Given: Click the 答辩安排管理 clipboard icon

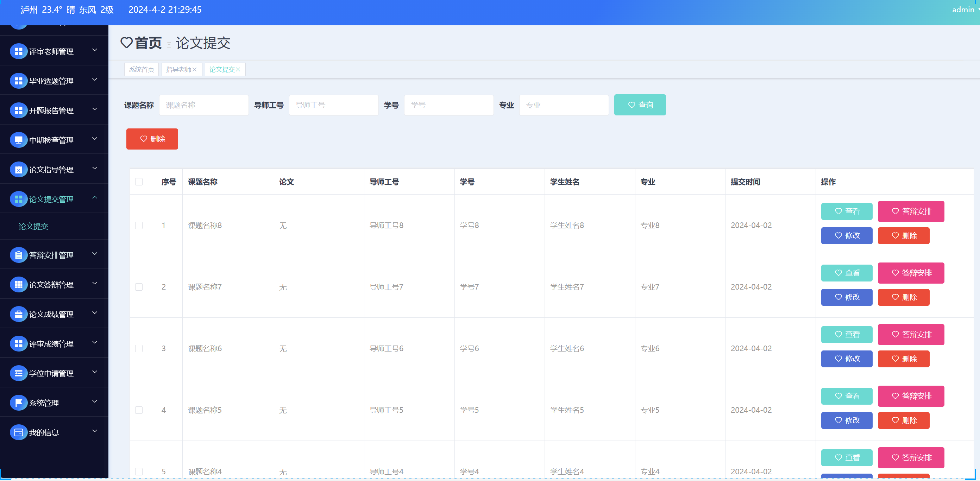Looking at the screenshot, I should [18, 255].
